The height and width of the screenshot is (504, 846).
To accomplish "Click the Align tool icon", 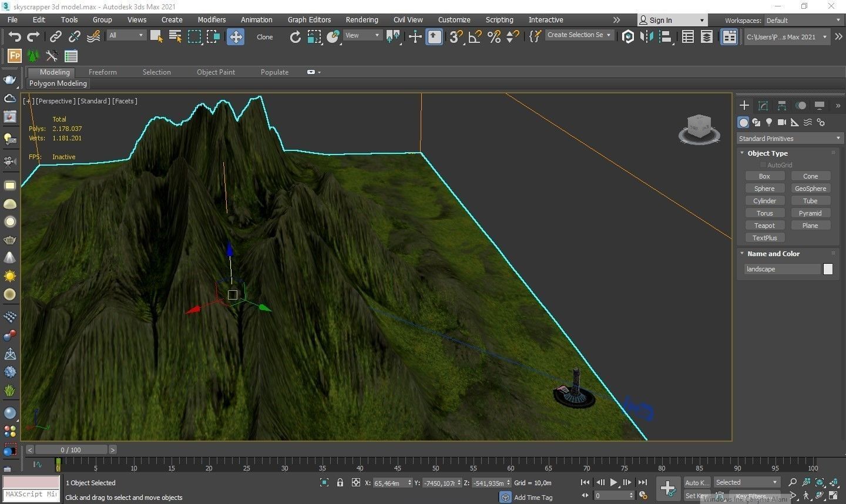I will coord(666,37).
